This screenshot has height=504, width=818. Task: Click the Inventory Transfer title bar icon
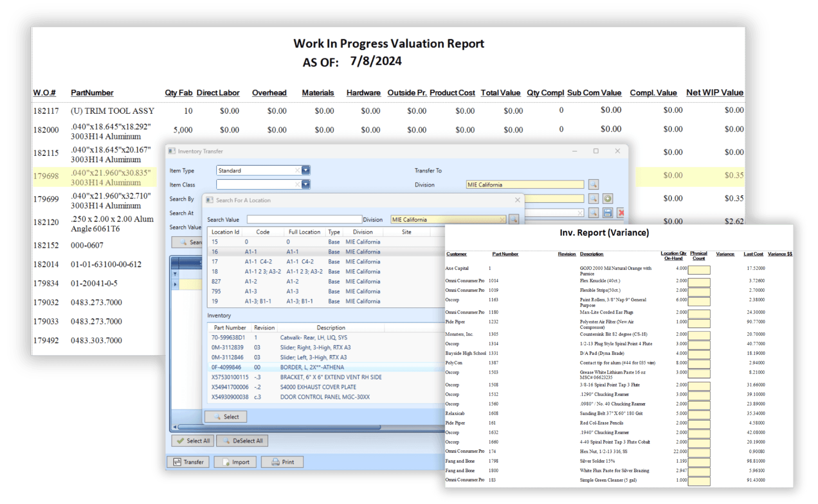(172, 151)
